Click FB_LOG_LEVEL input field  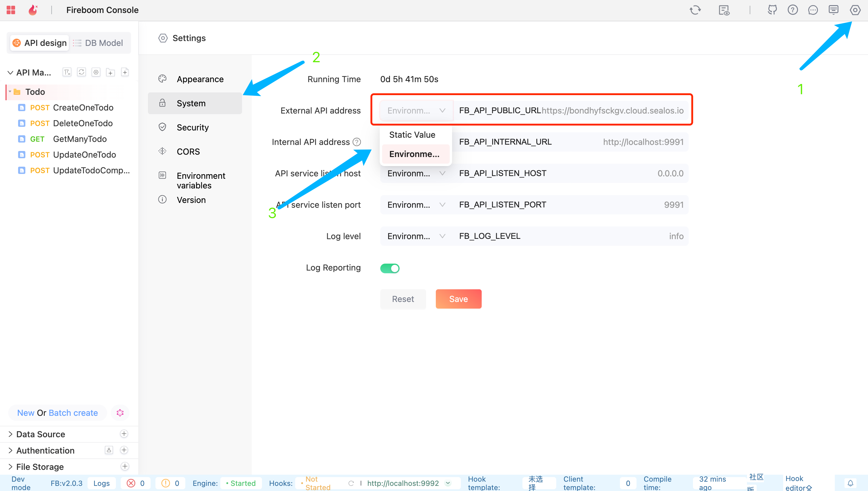click(x=571, y=236)
